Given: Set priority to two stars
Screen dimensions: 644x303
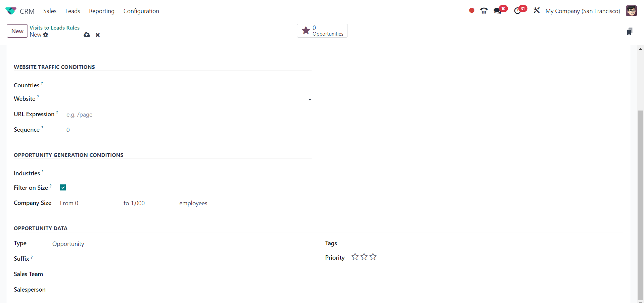Looking at the screenshot, I should (364, 257).
